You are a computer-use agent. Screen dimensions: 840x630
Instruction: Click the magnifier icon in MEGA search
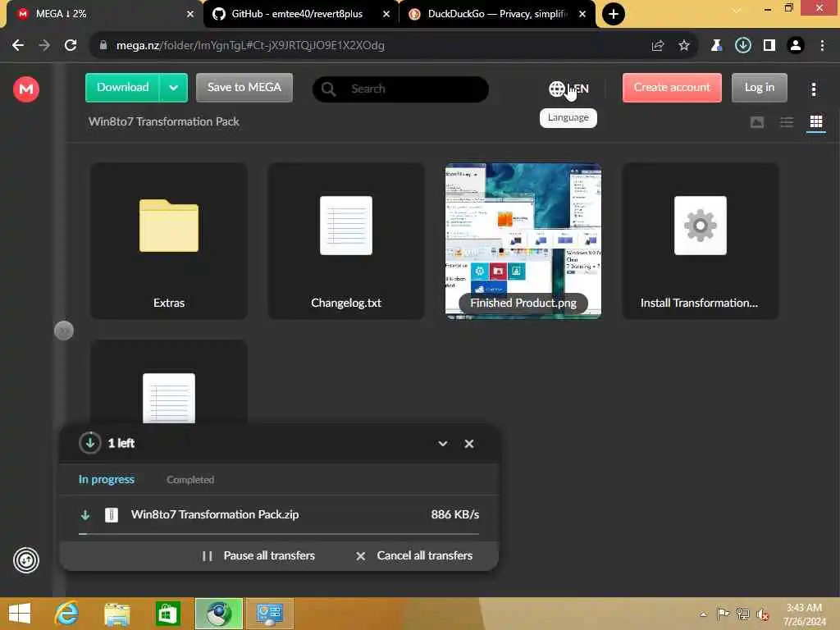328,89
